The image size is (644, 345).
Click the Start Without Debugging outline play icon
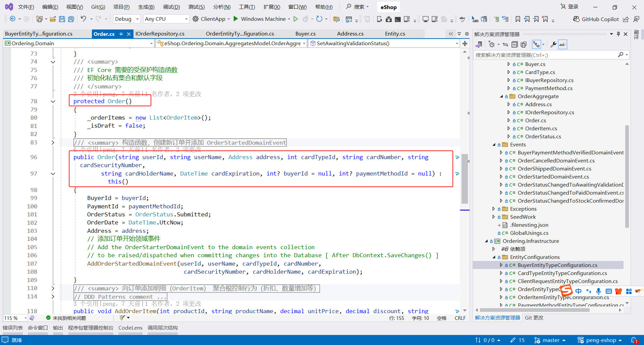[x=296, y=19]
